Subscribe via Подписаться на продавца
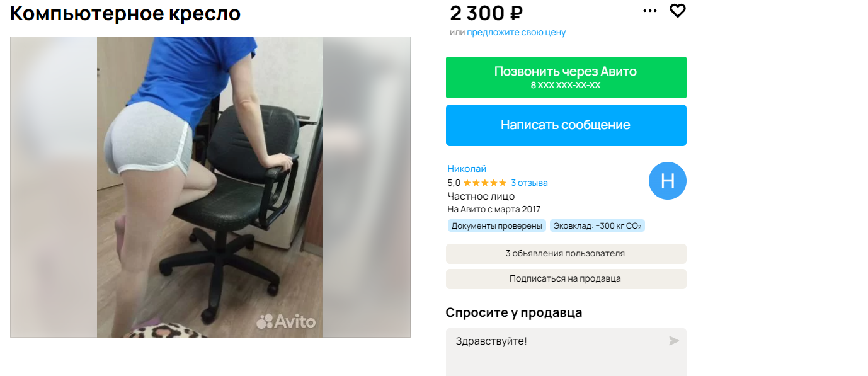The image size is (868, 376). (566, 279)
